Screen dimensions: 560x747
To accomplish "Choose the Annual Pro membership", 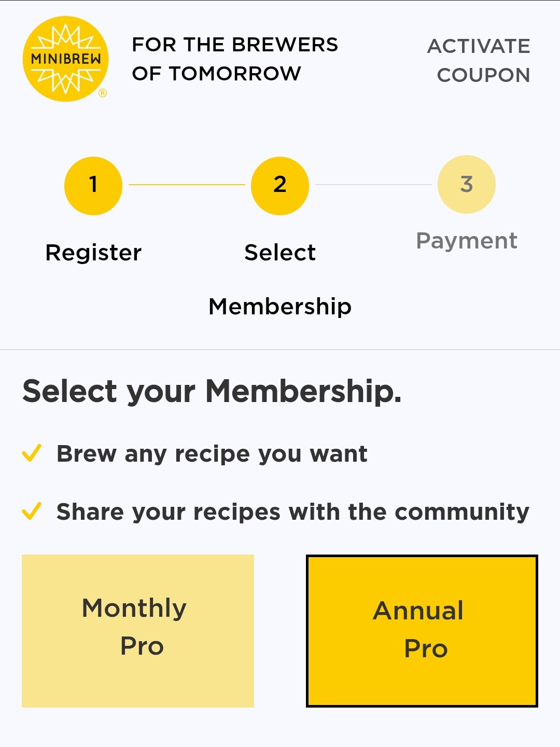I will [x=422, y=631].
